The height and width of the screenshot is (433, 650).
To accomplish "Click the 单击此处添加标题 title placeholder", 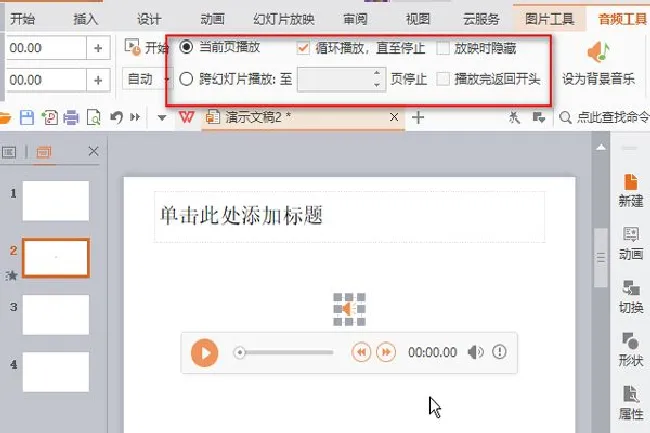I will click(349, 217).
